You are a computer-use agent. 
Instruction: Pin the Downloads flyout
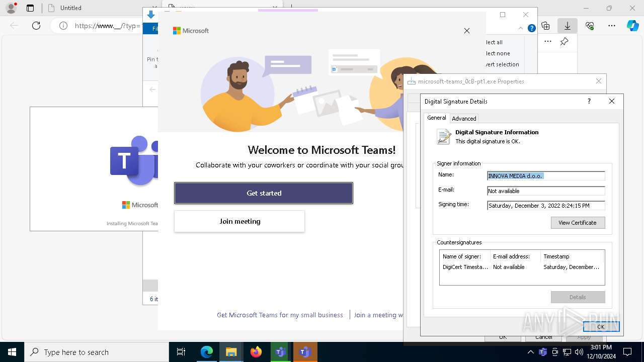tap(565, 42)
